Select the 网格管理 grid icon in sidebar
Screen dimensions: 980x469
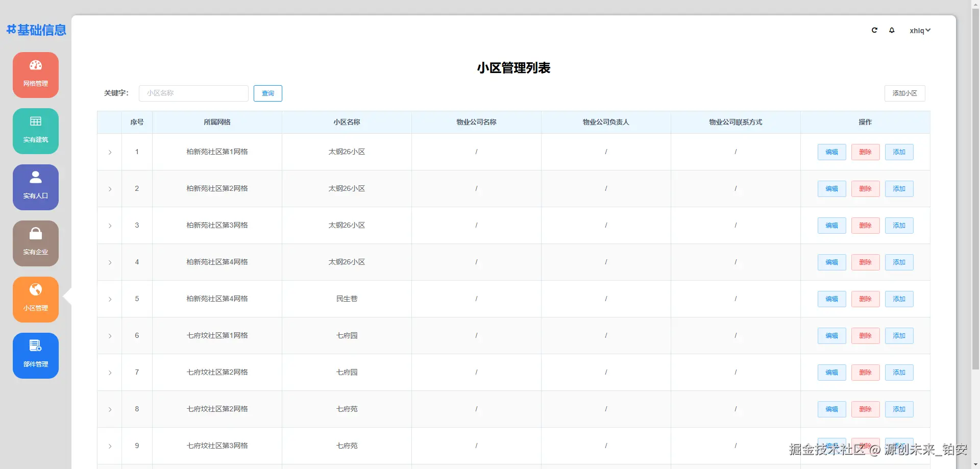(x=35, y=65)
